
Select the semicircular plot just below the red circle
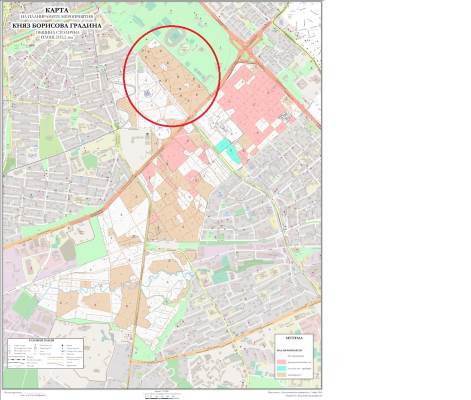point(164,133)
